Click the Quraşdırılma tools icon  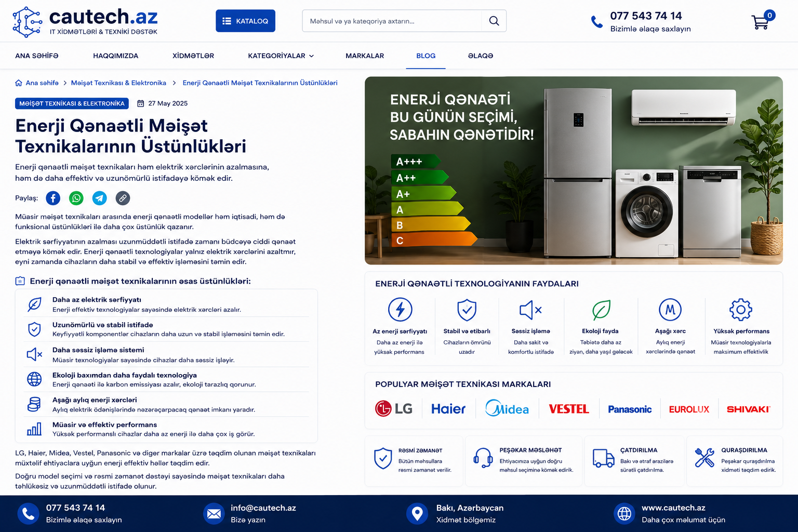704,458
